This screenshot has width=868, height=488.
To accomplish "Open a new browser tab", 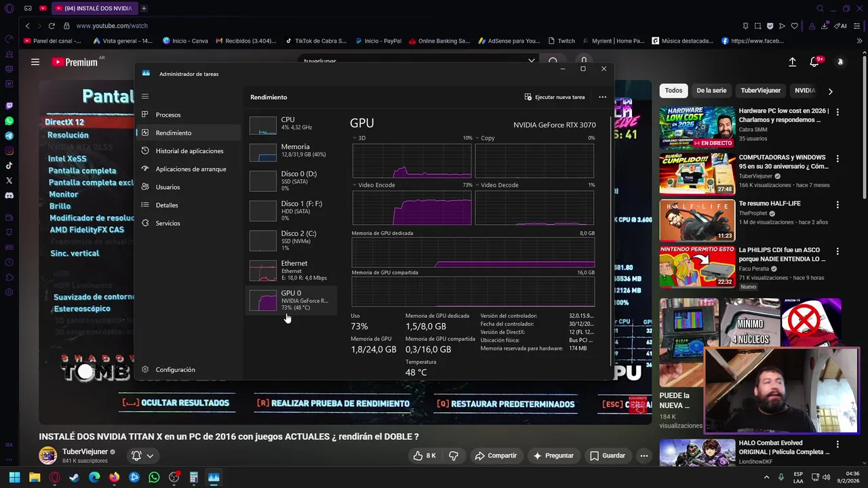I will click(x=144, y=8).
